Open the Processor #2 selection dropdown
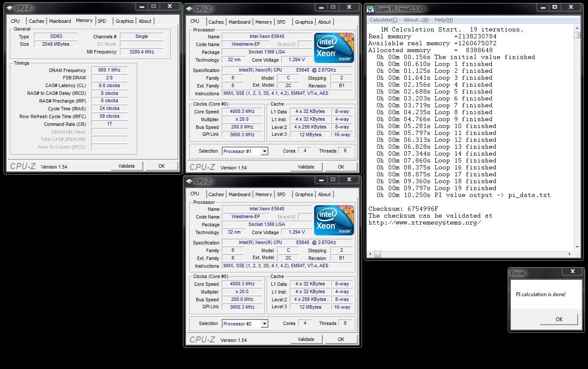 click(x=264, y=324)
